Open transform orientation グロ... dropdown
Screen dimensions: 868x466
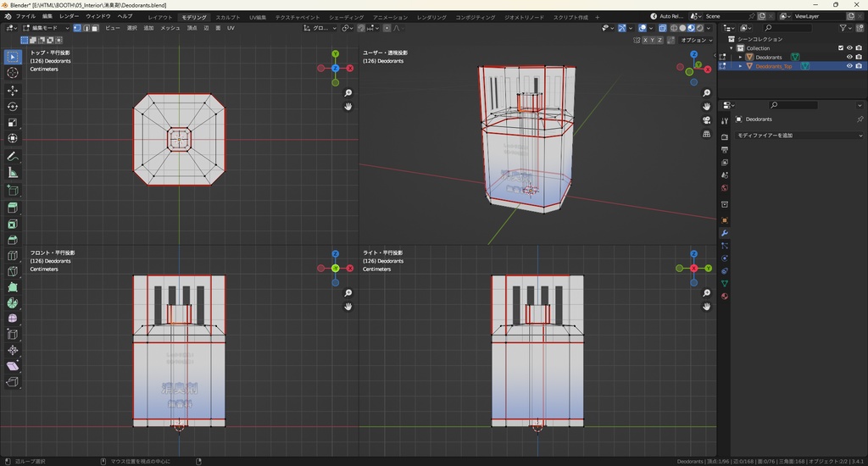(320, 28)
